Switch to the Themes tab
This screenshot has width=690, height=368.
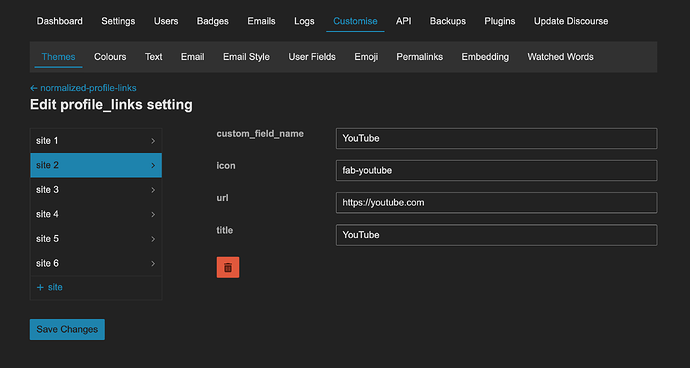[x=59, y=57]
